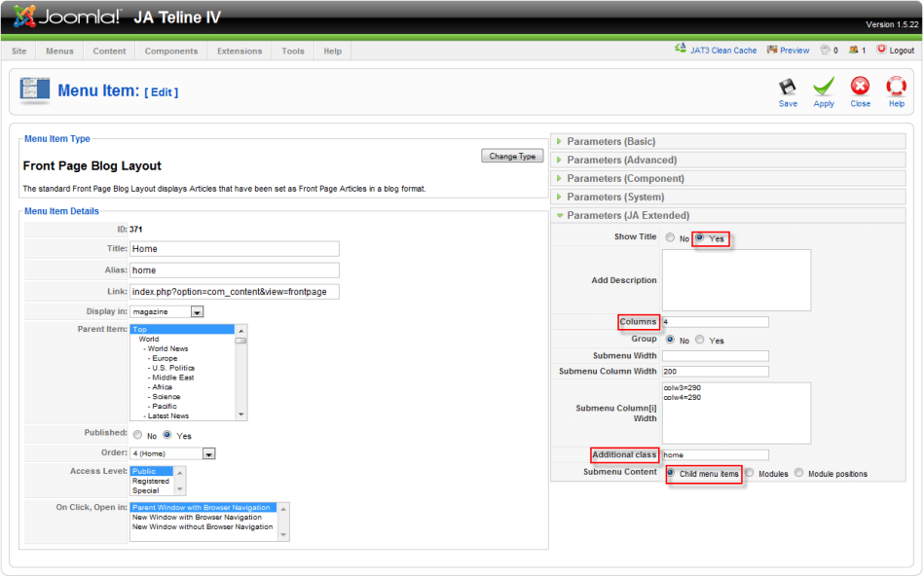This screenshot has height=577, width=924.
Task: Open the Components menu
Action: 171,52
